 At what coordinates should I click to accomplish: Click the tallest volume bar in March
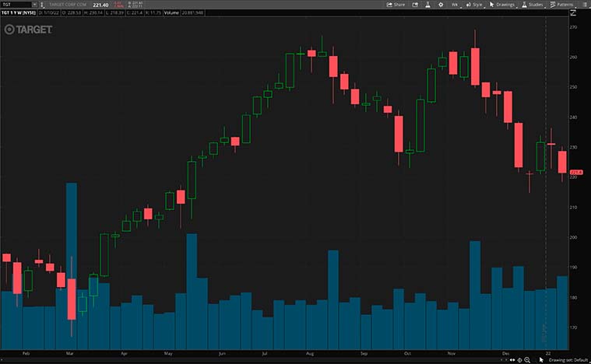pos(71,266)
